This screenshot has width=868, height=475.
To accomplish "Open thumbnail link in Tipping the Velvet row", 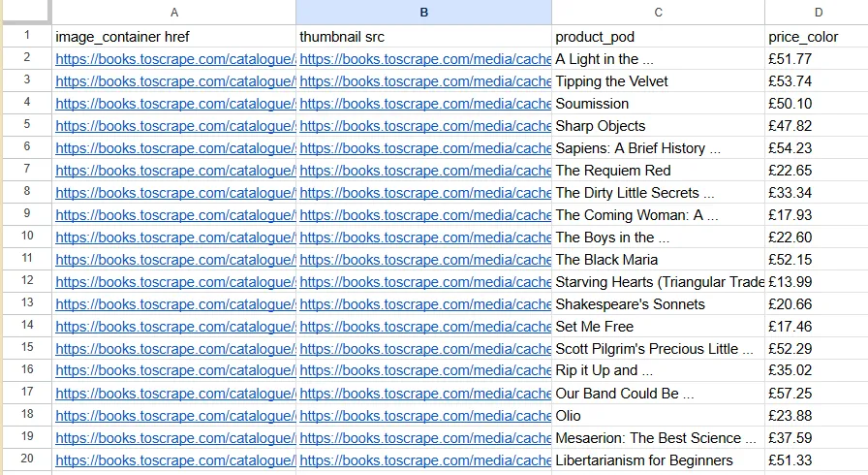I will tap(425, 81).
